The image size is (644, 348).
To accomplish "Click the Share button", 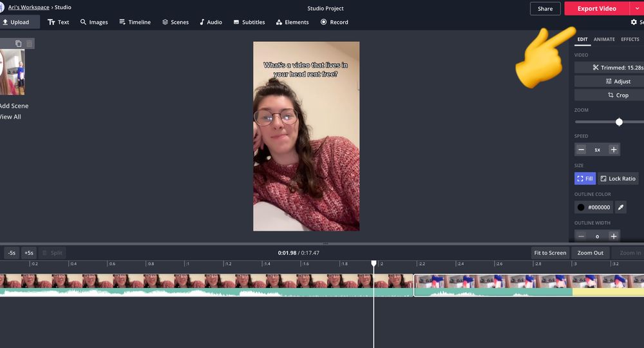I will tap(545, 9).
